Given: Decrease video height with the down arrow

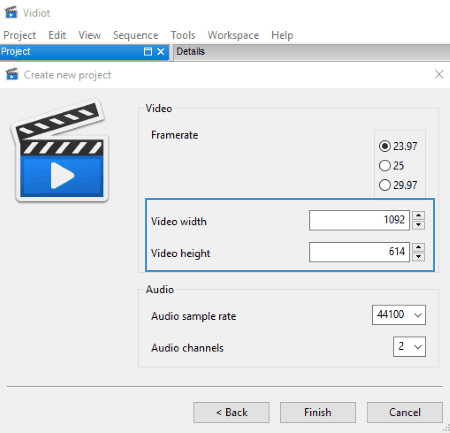Looking at the screenshot, I should pyautogui.click(x=418, y=257).
